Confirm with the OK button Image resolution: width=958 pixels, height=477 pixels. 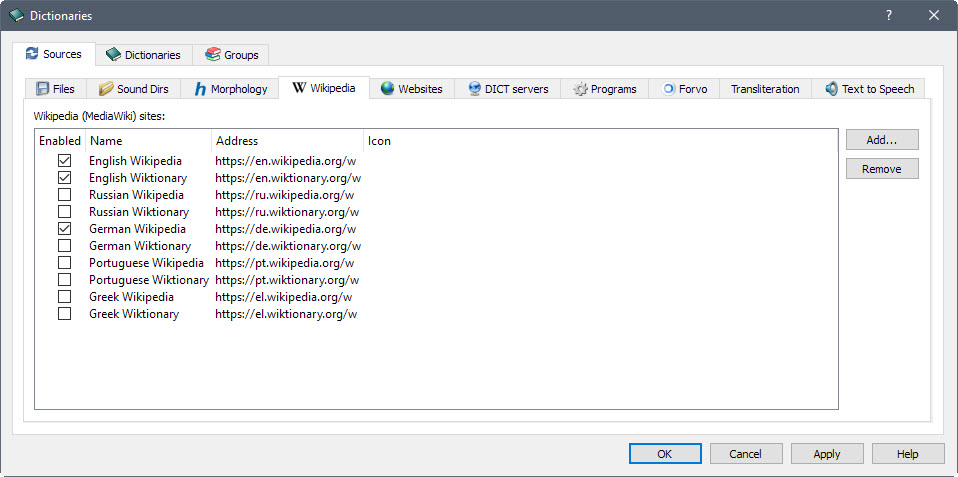pos(665,454)
